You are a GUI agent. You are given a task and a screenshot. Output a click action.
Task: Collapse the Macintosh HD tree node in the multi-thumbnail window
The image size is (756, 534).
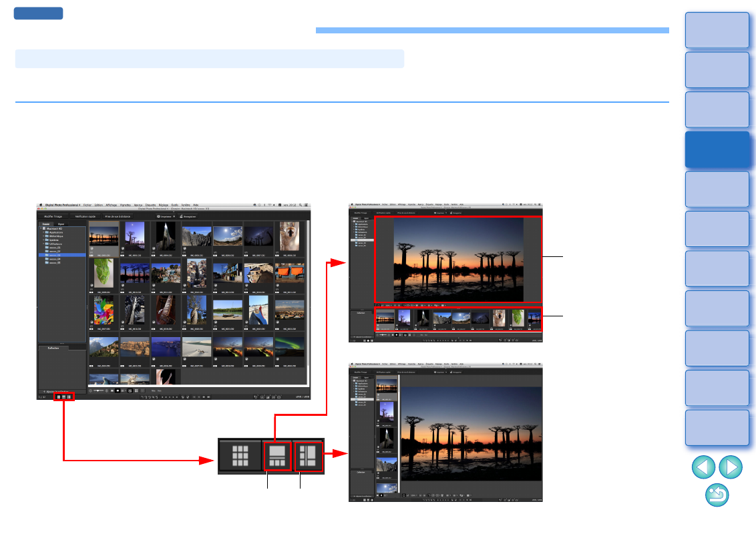[41, 228]
